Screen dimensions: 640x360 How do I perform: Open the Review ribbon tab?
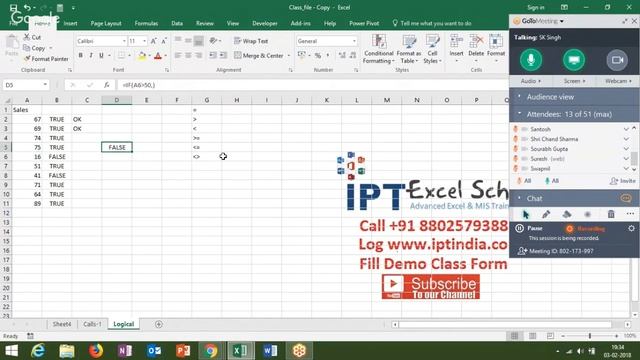pyautogui.click(x=204, y=23)
